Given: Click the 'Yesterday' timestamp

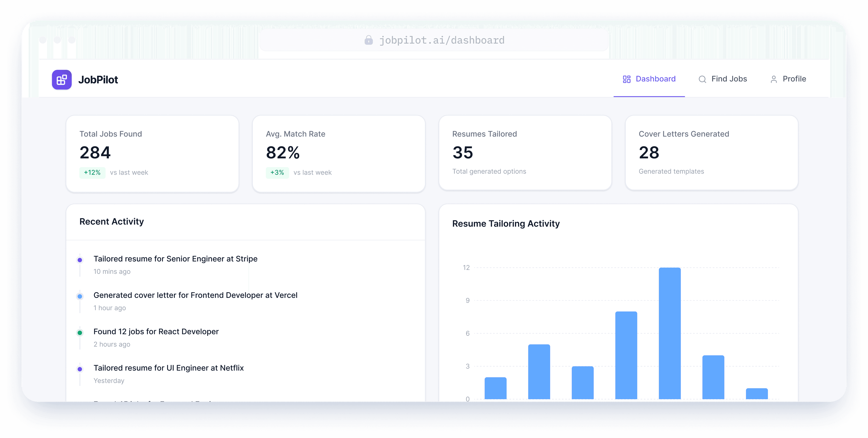Looking at the screenshot, I should (109, 381).
